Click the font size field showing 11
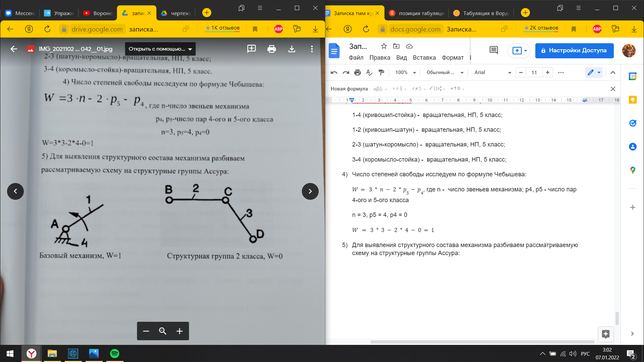 point(534,72)
